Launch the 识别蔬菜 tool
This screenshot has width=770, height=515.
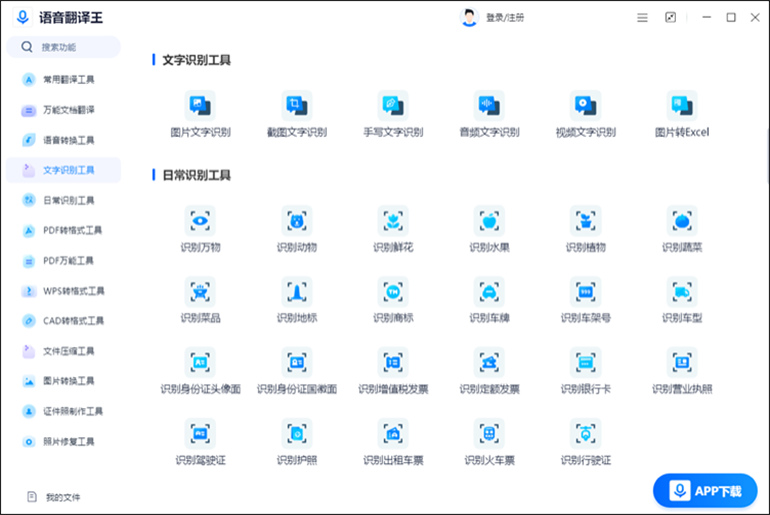coord(682,229)
